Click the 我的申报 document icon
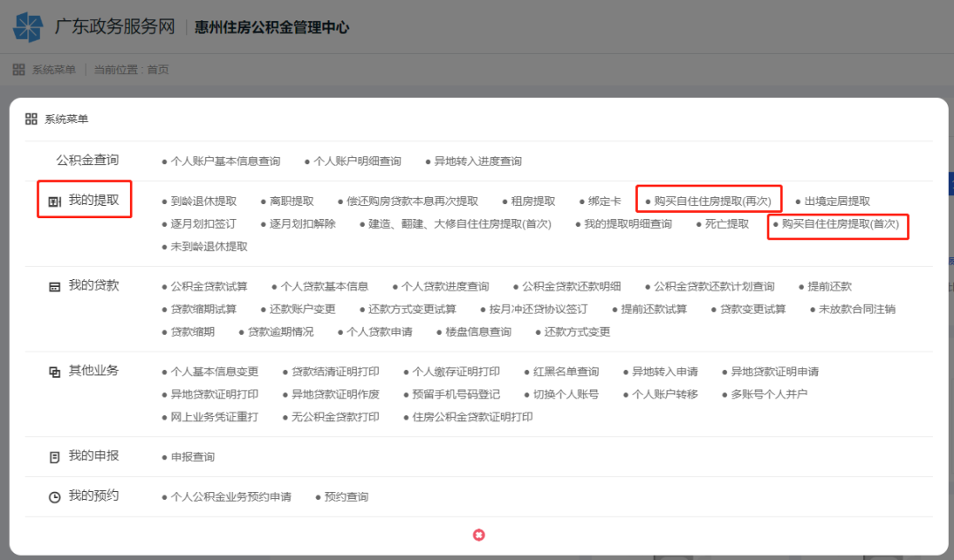The image size is (954, 560). [55, 458]
